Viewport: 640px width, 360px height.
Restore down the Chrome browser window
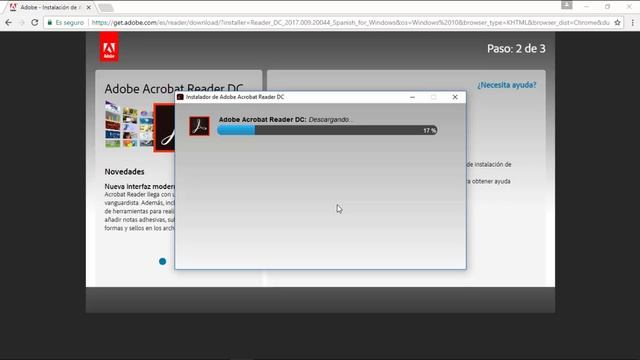(x=607, y=7)
